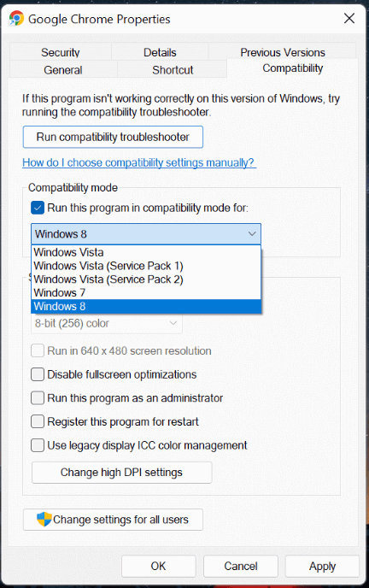
Task: Click Run compatibility troubleshooter button
Action: tap(113, 137)
